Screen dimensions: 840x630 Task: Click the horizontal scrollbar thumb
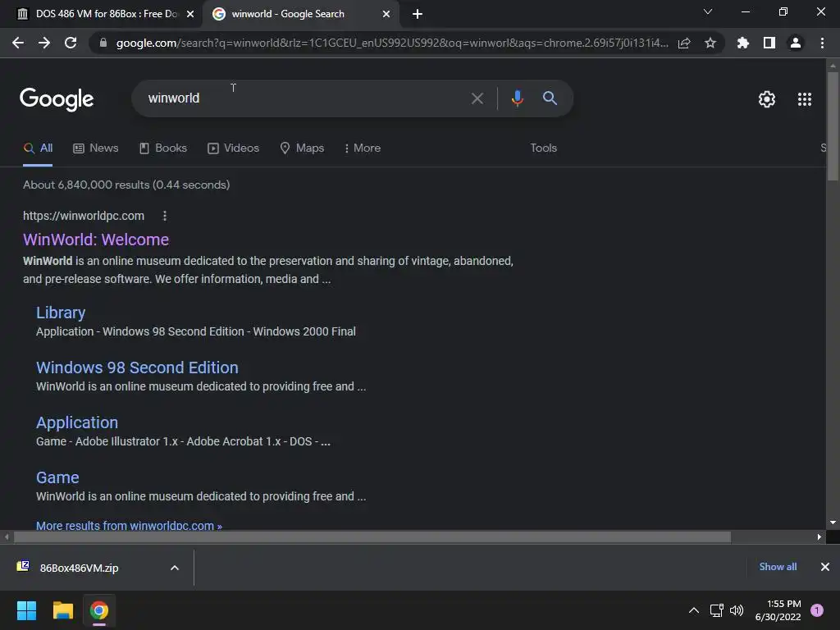tap(372, 536)
